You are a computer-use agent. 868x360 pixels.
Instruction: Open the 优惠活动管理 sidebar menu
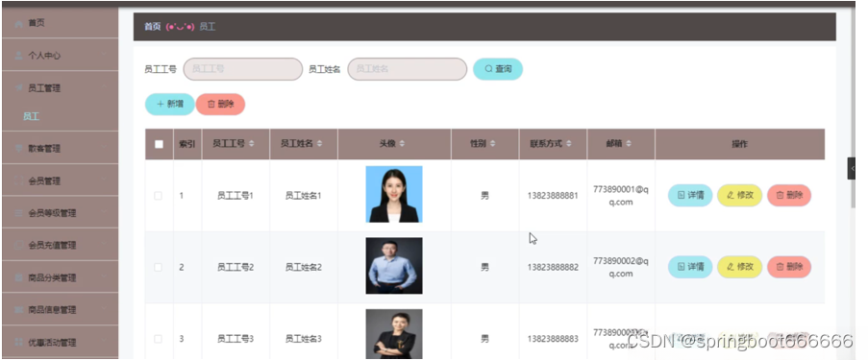60,343
